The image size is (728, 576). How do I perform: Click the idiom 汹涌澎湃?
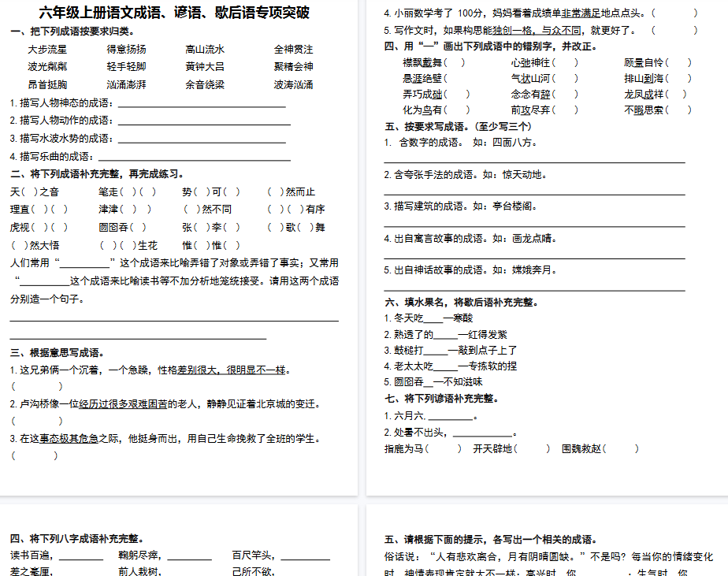126,84
